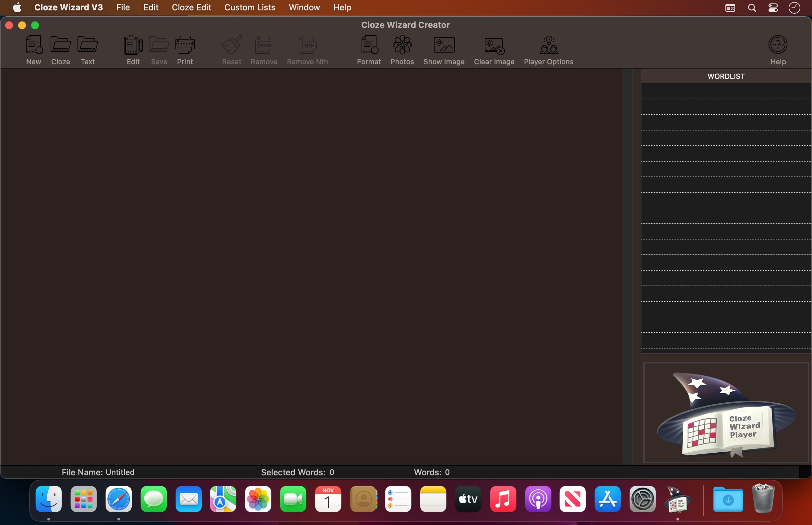Click the first line of the Wordlist
Screen dimensions: 812x525
(x=726, y=92)
